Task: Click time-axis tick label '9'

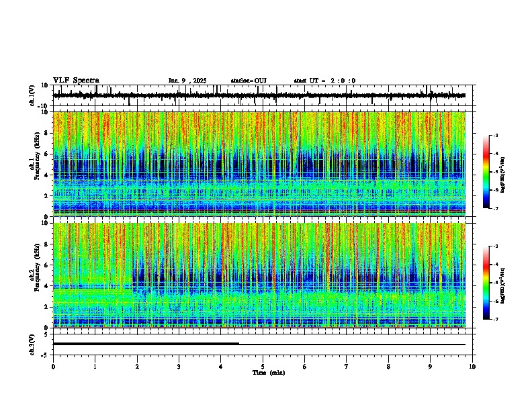Action: 430,367
